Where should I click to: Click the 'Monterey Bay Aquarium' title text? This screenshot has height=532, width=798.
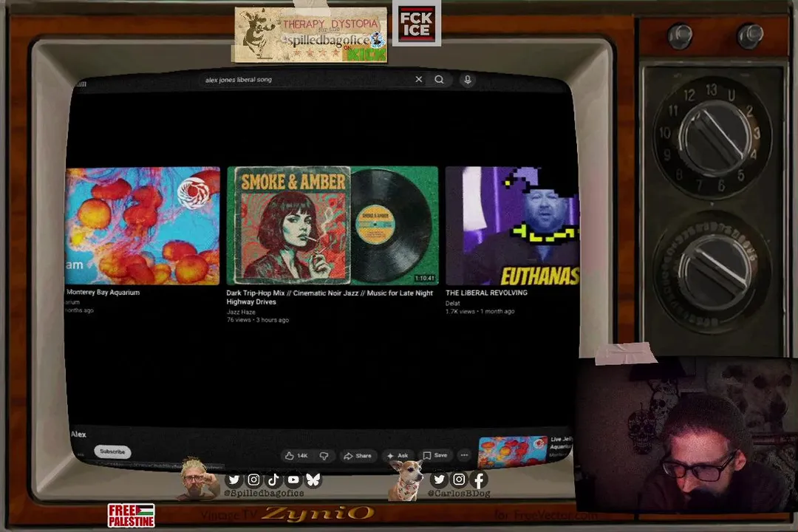[x=103, y=292]
